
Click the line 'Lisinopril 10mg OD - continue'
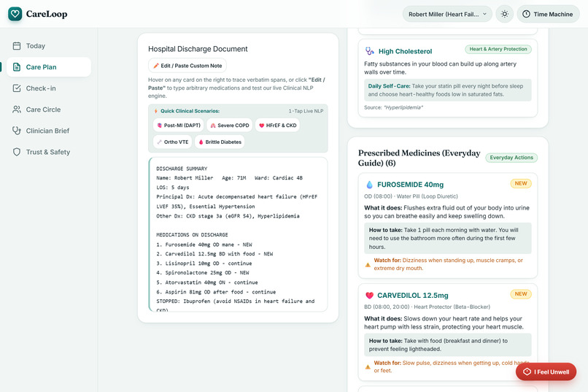[204, 264]
